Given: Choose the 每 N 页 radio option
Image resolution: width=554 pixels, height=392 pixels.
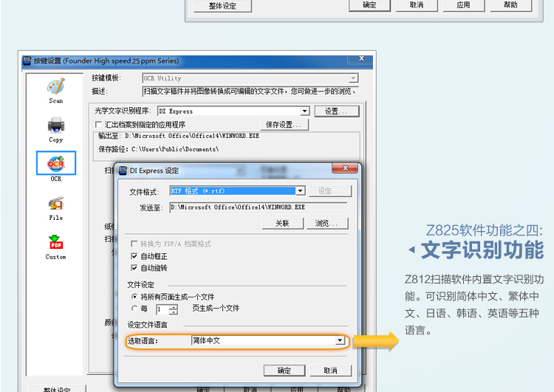Looking at the screenshot, I should click(x=134, y=309).
